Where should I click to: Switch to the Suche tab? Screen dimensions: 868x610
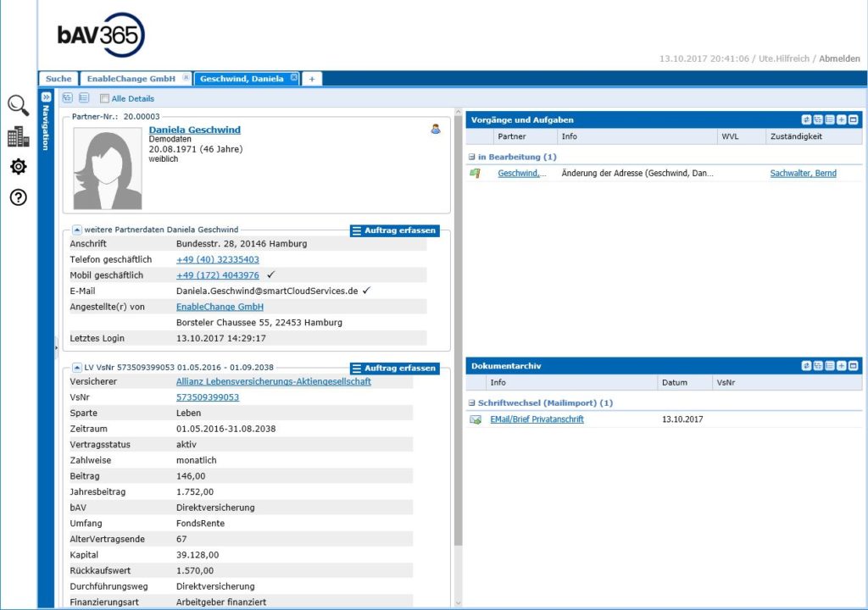pos(58,79)
